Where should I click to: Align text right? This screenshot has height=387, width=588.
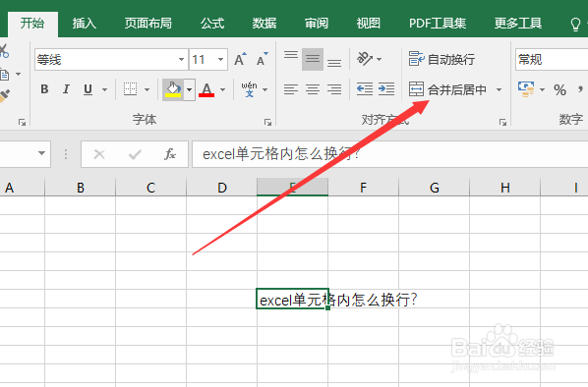[x=334, y=89]
